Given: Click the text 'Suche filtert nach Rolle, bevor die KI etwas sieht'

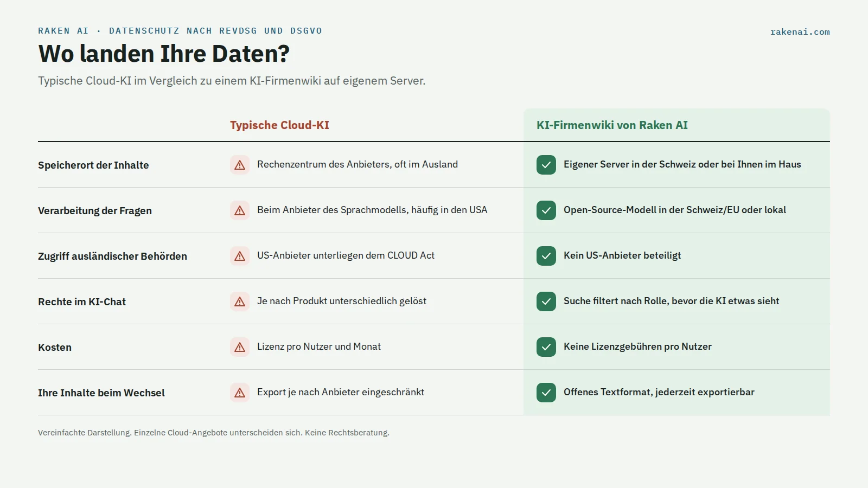Looking at the screenshot, I should click(x=672, y=301).
